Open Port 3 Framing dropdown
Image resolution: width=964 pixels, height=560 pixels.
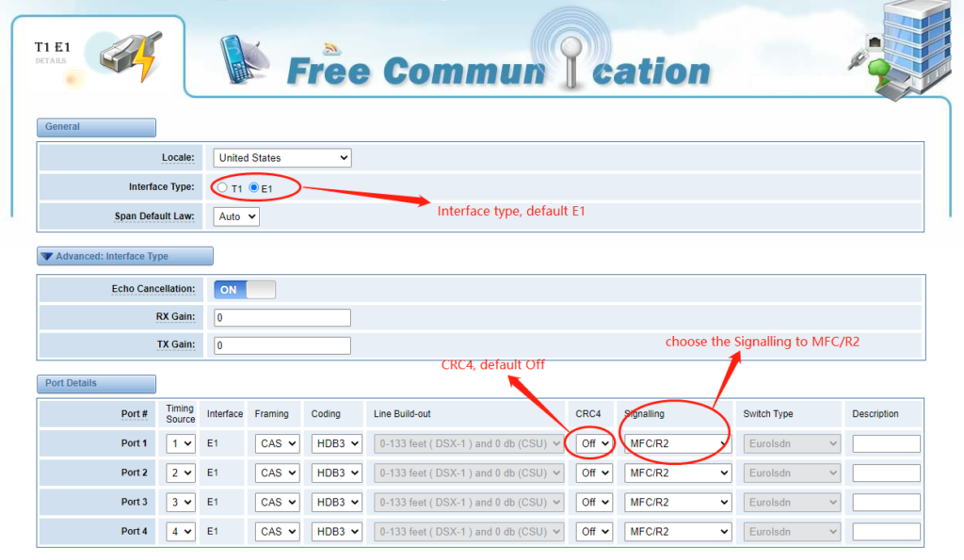coord(276,502)
